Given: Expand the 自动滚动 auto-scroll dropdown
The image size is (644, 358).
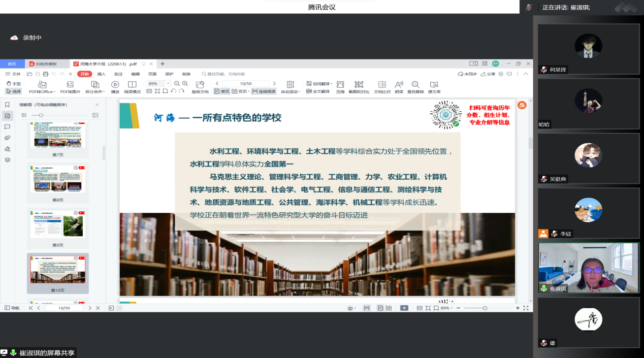Looking at the screenshot, I should (x=290, y=91).
